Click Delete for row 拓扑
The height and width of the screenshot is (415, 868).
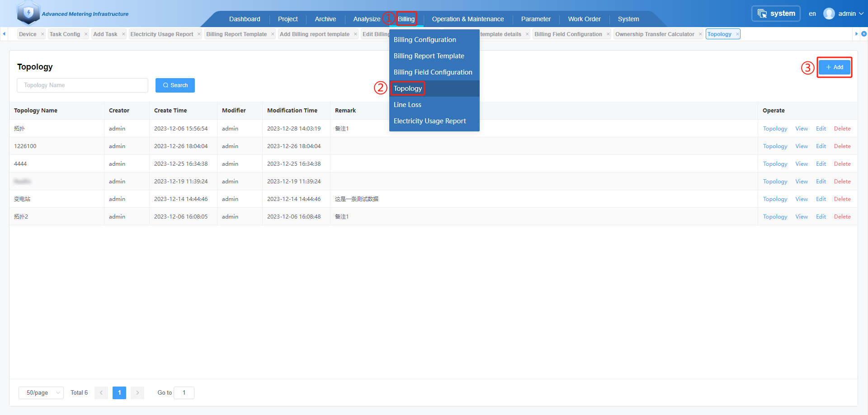[x=842, y=129]
